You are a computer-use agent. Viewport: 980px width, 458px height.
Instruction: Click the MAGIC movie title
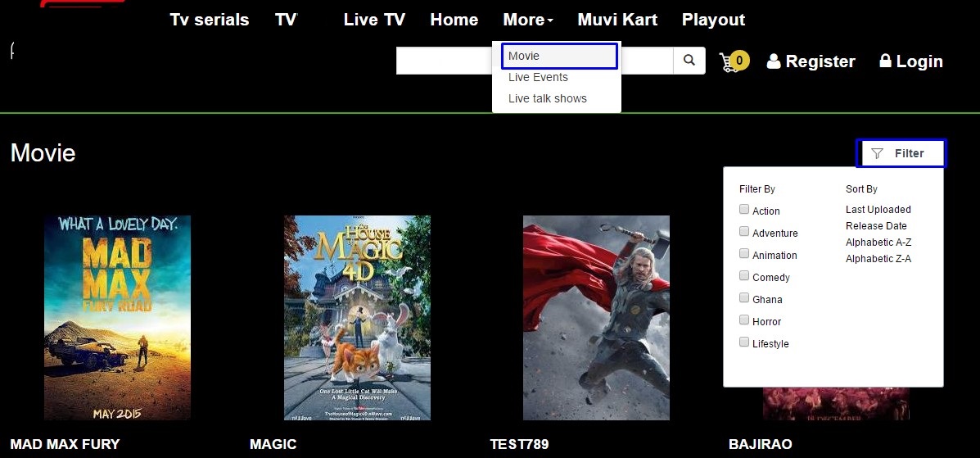coord(273,444)
